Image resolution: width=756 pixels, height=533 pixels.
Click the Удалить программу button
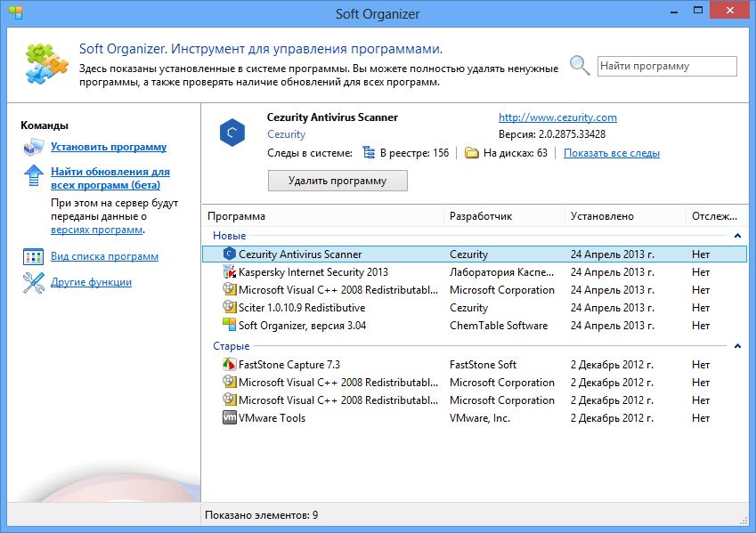pos(337,181)
